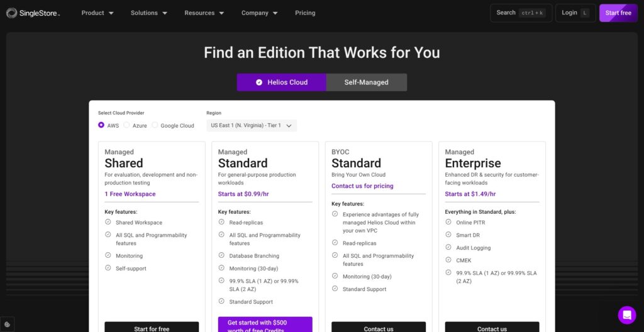
Task: Click checkmark icon in Helios Cloud tab
Action: coord(258,82)
